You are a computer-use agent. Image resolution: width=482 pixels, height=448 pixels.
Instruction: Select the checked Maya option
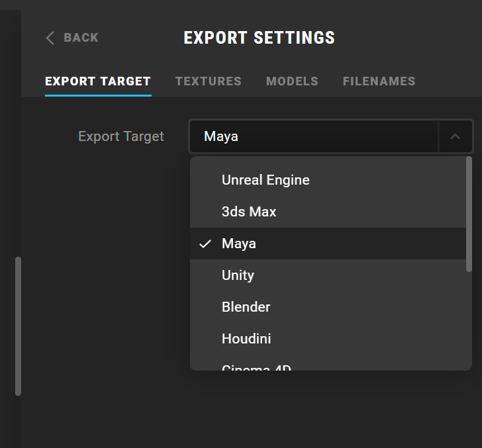click(x=328, y=244)
